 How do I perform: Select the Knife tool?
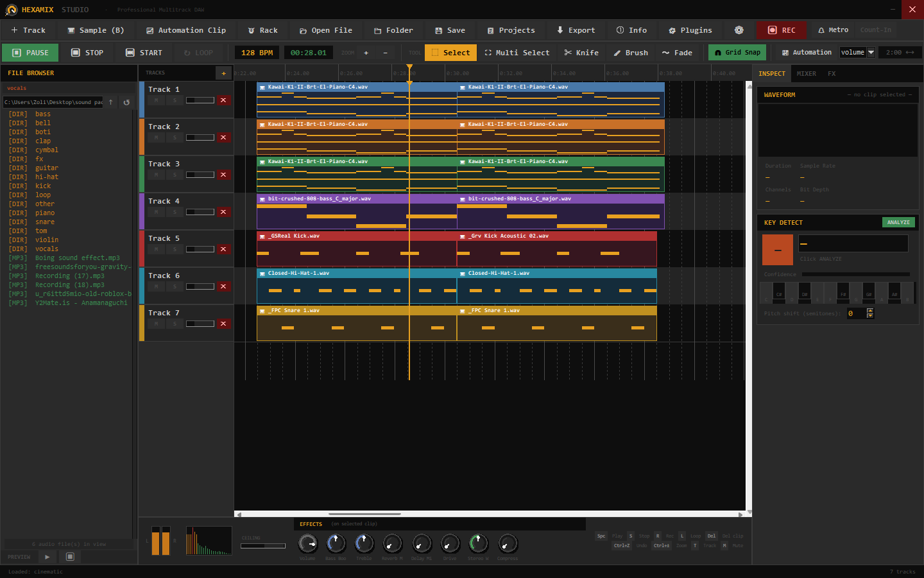[x=581, y=53]
